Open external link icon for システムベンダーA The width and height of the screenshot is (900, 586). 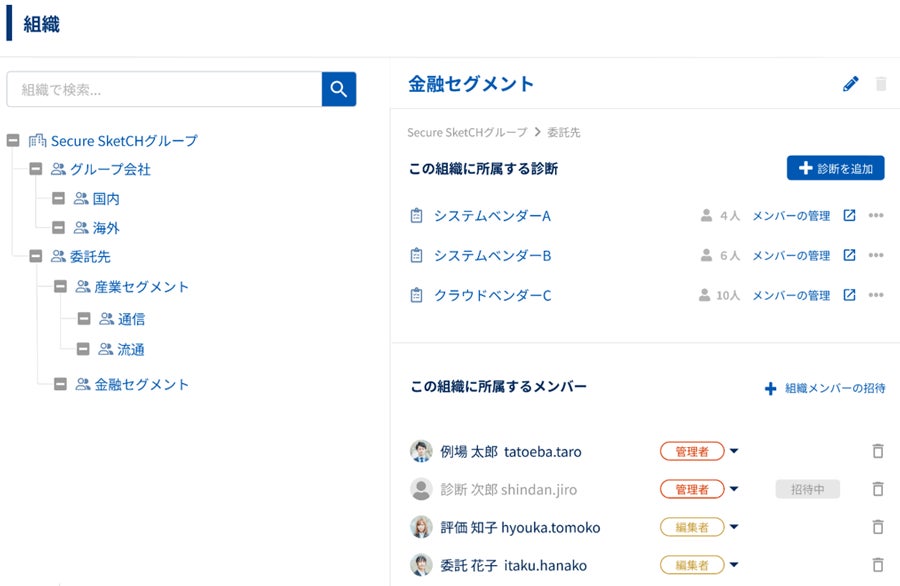point(849,215)
